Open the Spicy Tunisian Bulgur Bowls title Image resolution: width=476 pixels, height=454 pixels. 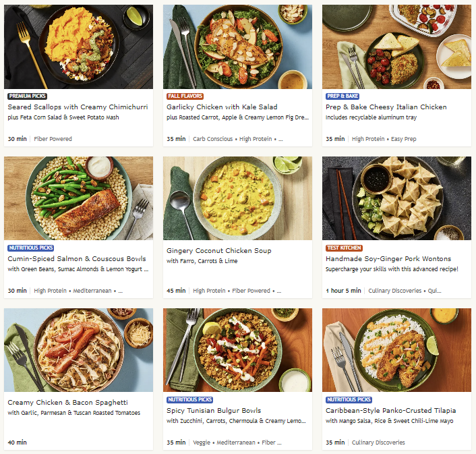point(214,411)
